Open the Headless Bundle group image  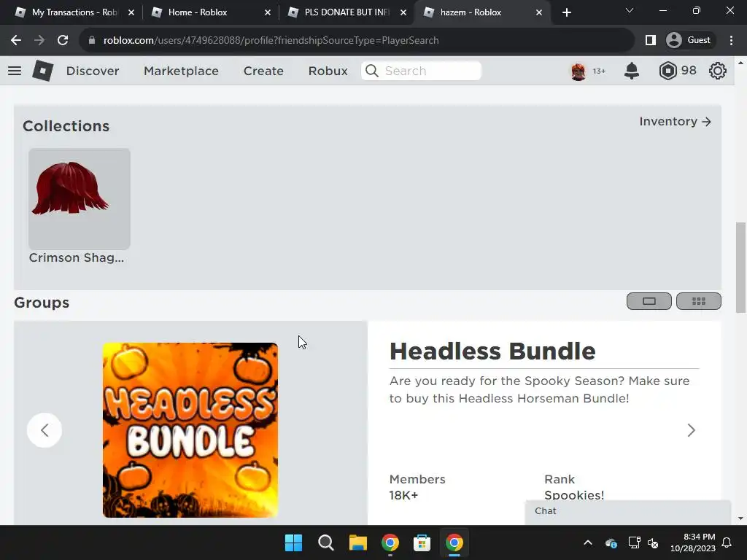pyautogui.click(x=190, y=430)
